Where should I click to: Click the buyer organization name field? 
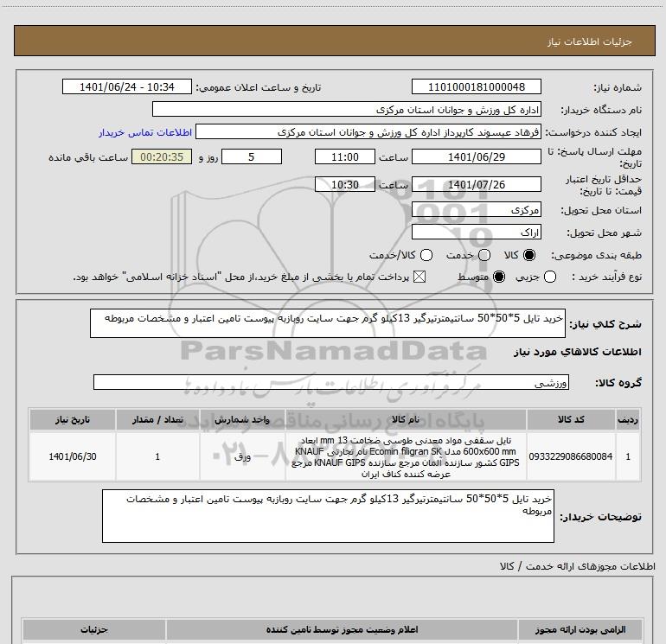click(x=347, y=110)
